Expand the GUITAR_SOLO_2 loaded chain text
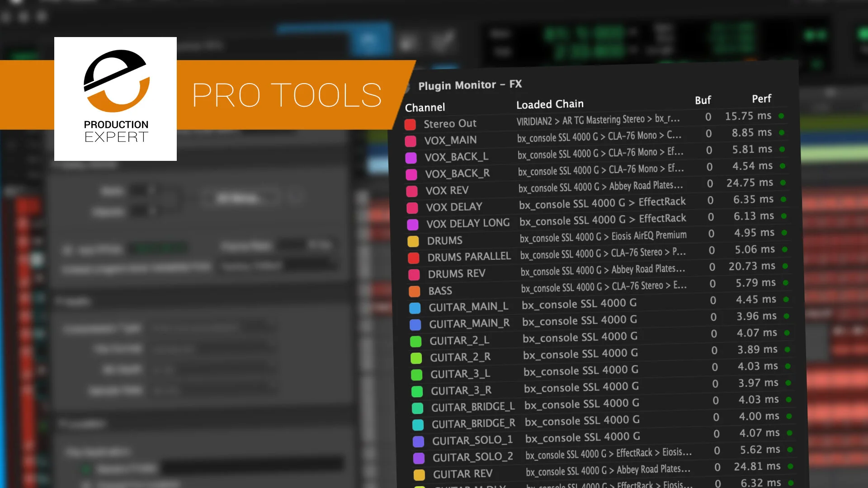The image size is (868, 488). point(608,454)
